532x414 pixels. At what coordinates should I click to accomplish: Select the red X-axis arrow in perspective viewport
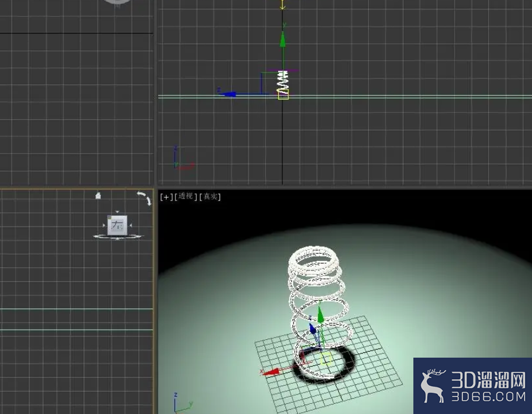(x=272, y=372)
